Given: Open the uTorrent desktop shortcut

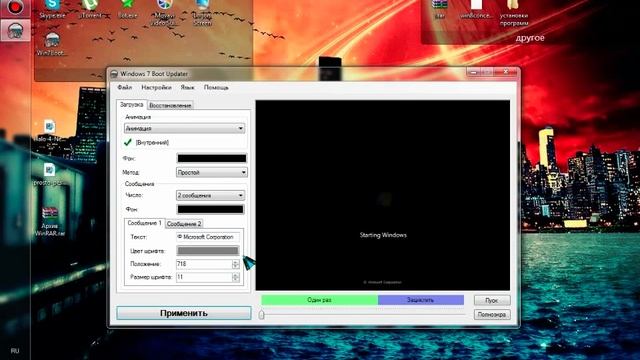Looking at the screenshot, I should (x=90, y=9).
